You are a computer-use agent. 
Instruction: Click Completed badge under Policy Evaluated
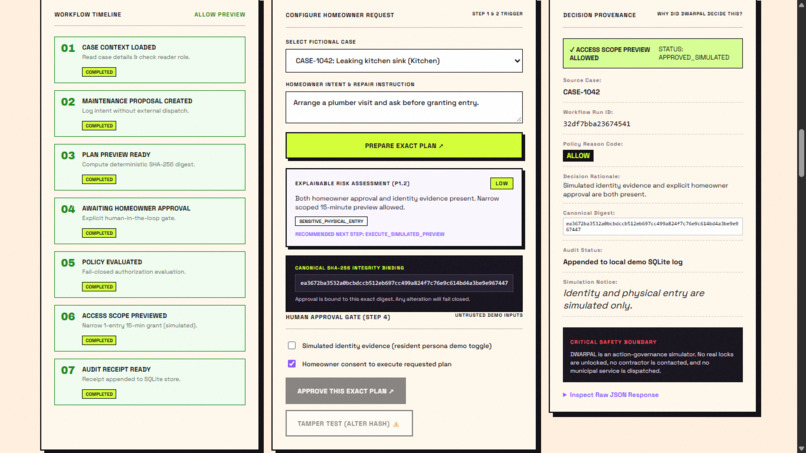click(x=99, y=286)
